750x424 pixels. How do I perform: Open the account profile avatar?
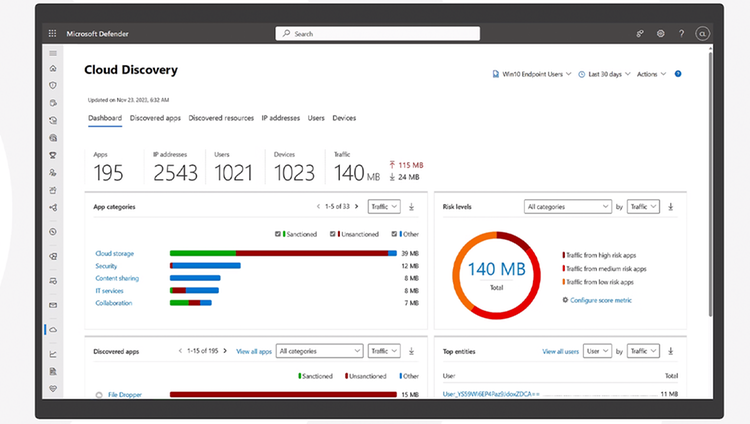point(702,33)
